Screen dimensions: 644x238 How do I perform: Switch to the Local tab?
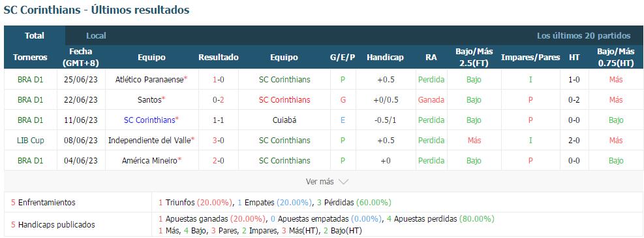[96, 36]
